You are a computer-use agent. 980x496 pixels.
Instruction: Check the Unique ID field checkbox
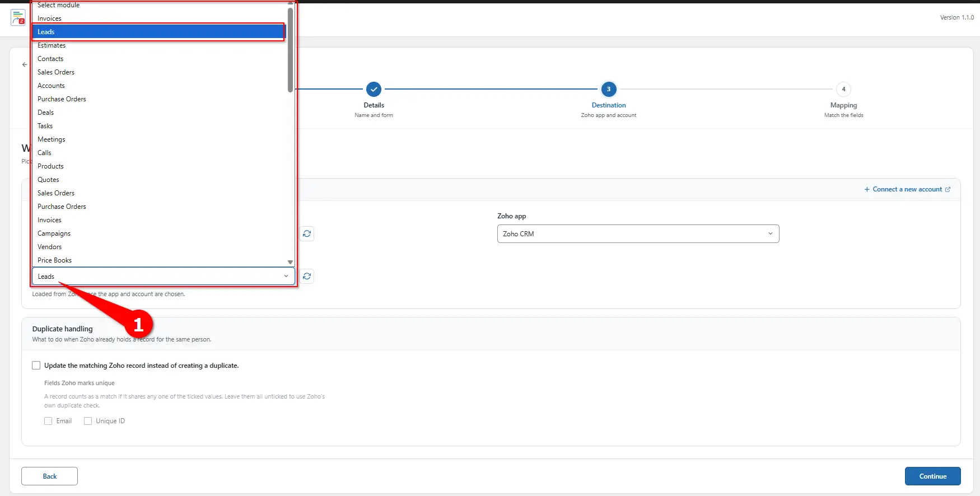click(88, 421)
